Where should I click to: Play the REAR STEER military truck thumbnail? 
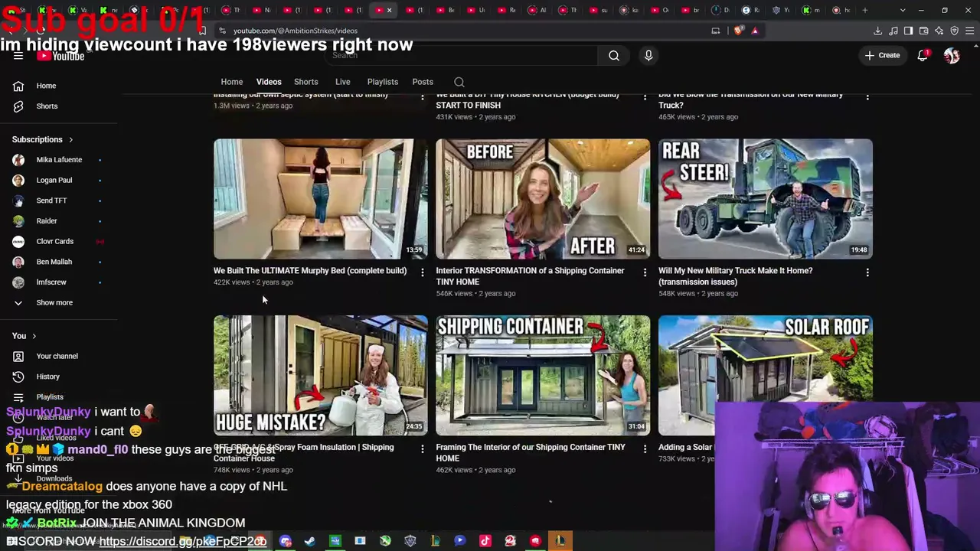coord(766,199)
